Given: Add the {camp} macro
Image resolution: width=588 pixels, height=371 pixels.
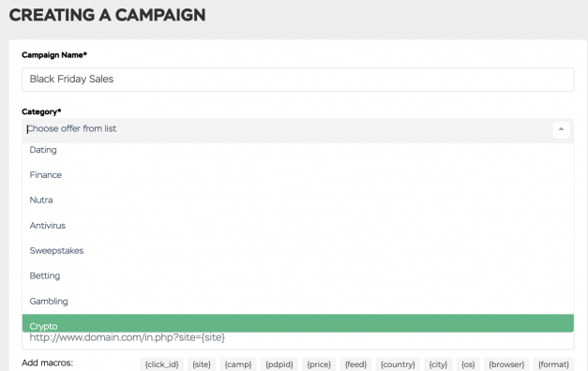Looking at the screenshot, I should tap(238, 364).
